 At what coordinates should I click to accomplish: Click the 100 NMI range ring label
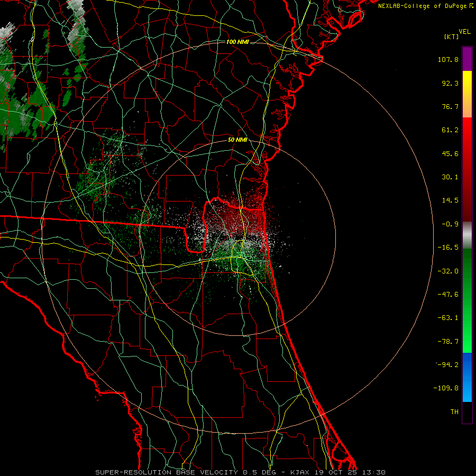[x=237, y=42]
